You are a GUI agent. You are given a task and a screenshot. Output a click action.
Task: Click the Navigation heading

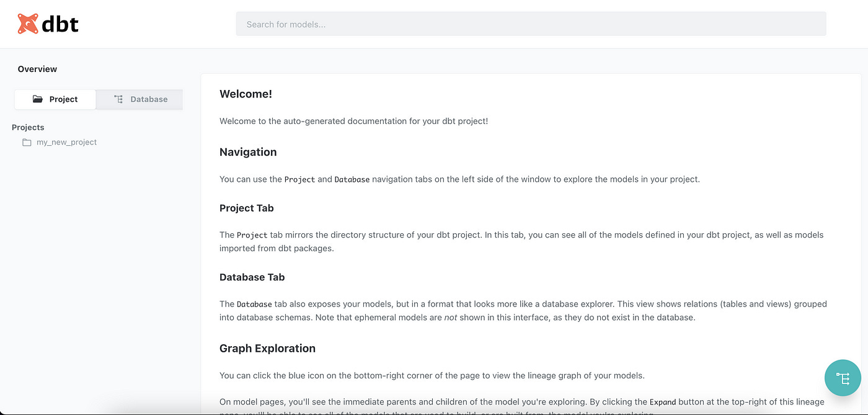click(248, 152)
